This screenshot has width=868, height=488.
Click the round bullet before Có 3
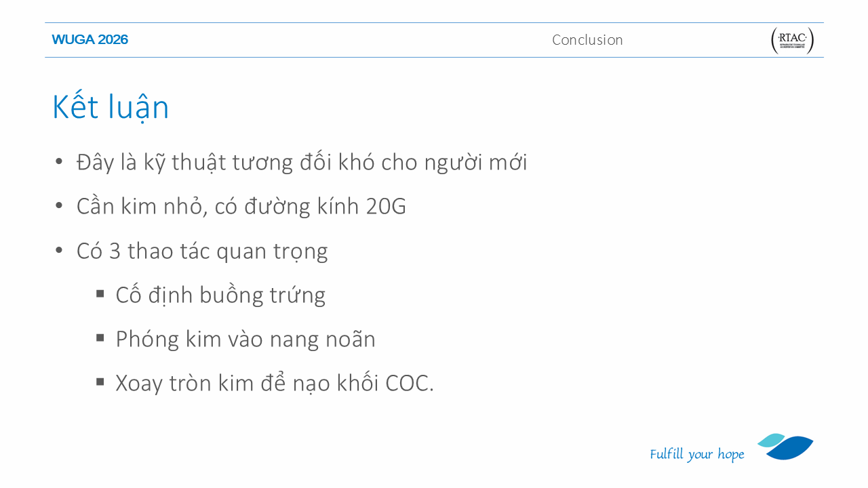point(59,250)
